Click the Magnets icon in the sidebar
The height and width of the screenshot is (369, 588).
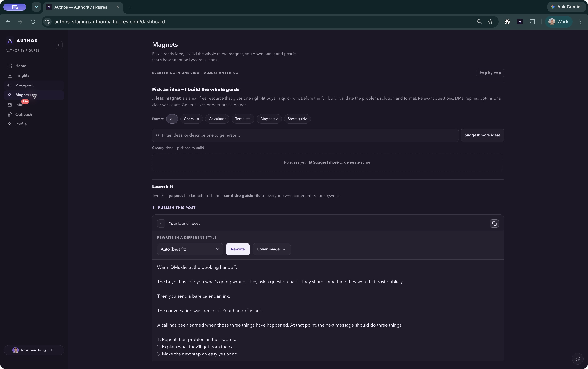pyautogui.click(x=10, y=95)
